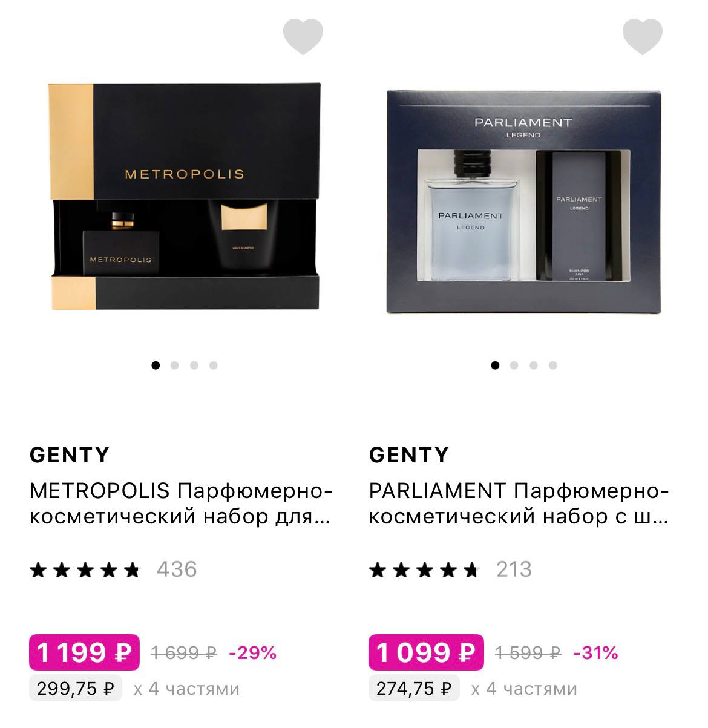Show second photo of Parliament set
Image resolution: width=708 pixels, height=728 pixels.
pos(514,365)
